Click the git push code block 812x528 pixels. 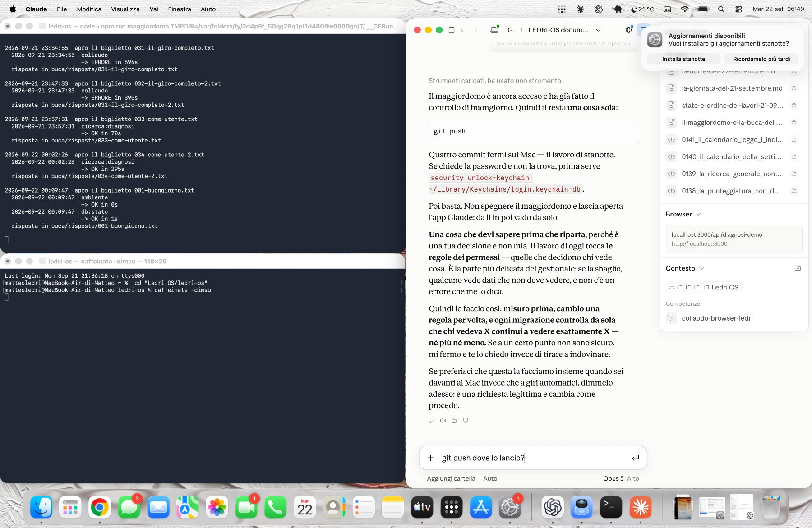pyautogui.click(x=533, y=131)
